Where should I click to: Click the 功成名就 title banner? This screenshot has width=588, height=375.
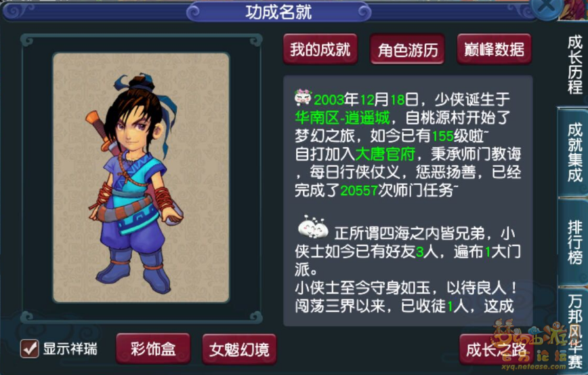[x=278, y=12]
